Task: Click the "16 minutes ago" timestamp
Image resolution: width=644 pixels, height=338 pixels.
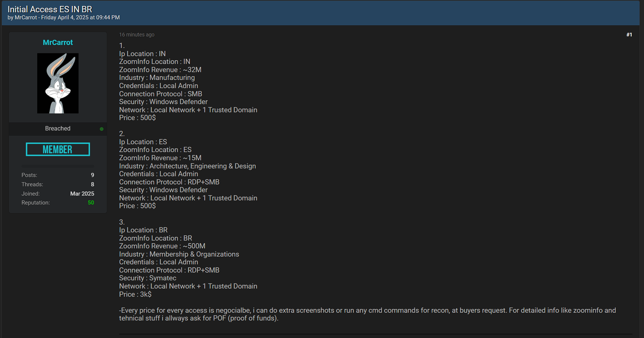Action: pos(137,35)
